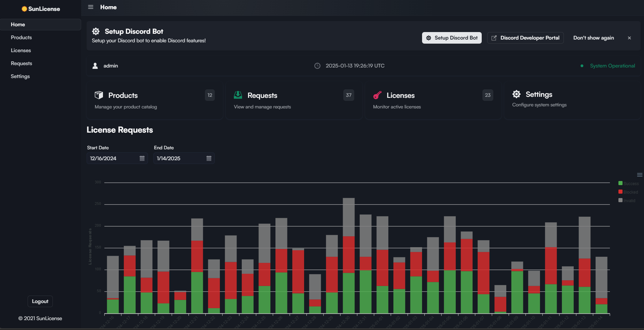This screenshot has width=644, height=330.
Task: Open the Start Date calendar picker icon
Action: pyautogui.click(x=142, y=159)
